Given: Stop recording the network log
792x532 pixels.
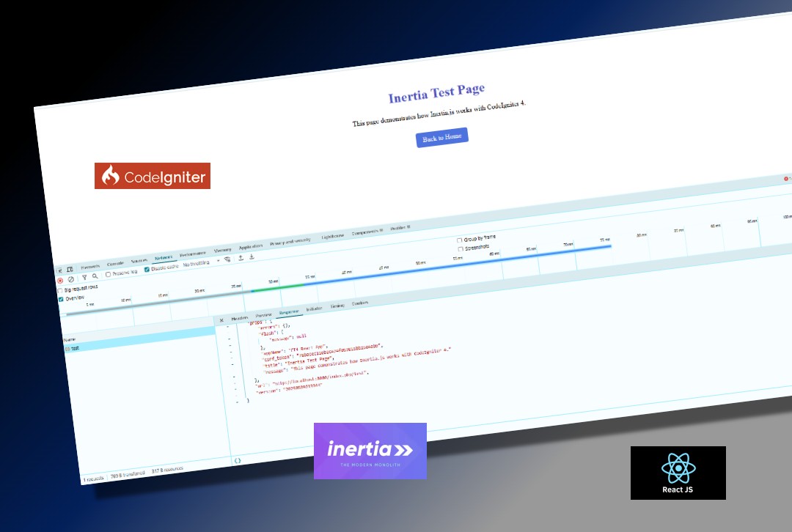Looking at the screenshot, I should point(59,280).
